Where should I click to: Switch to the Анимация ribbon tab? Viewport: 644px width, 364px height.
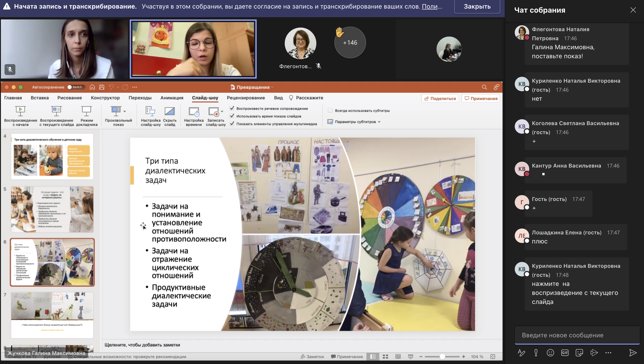click(172, 98)
